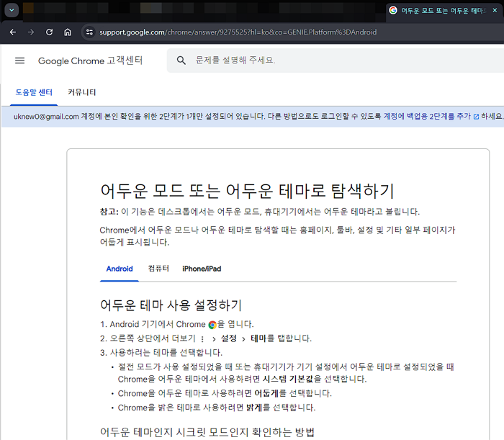
Task: Click the search magnifier icon
Action: click(181, 60)
